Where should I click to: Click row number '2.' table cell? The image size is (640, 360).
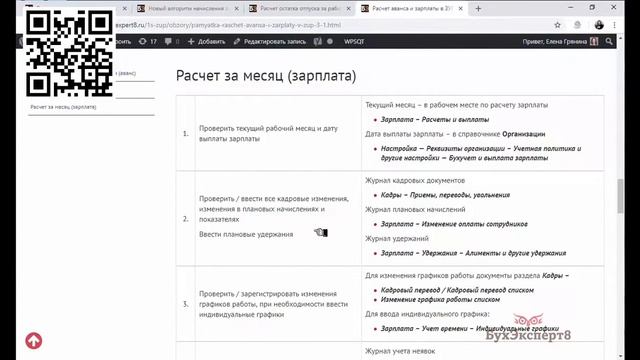[x=186, y=219]
